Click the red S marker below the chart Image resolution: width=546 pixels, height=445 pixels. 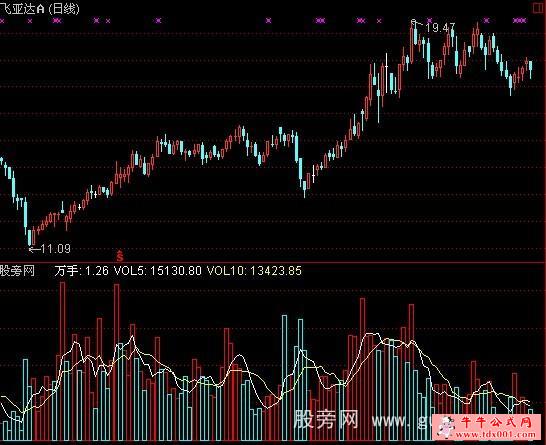(120, 256)
